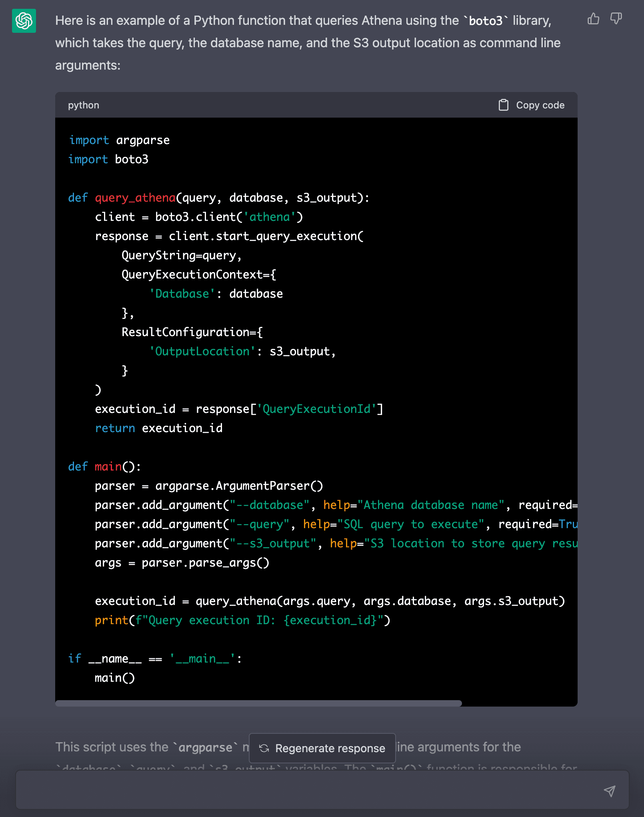Click the clipboard icon beside Copy code

[x=503, y=105]
